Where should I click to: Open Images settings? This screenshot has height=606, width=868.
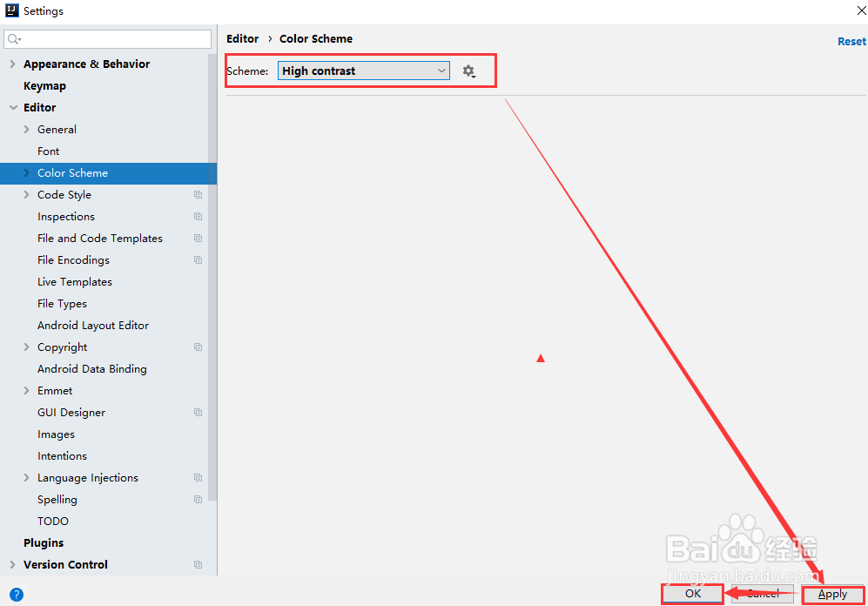pos(56,434)
